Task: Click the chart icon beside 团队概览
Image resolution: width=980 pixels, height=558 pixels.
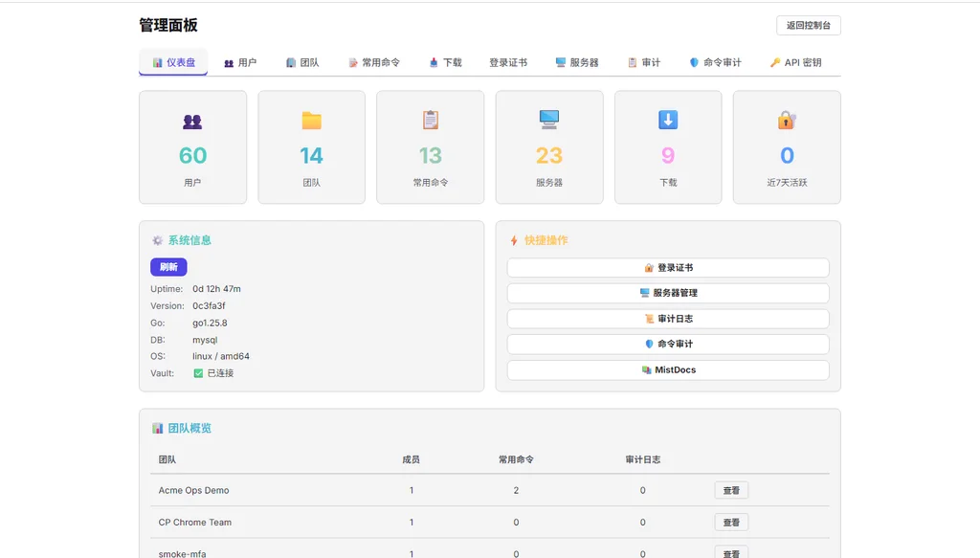Action: click(158, 428)
